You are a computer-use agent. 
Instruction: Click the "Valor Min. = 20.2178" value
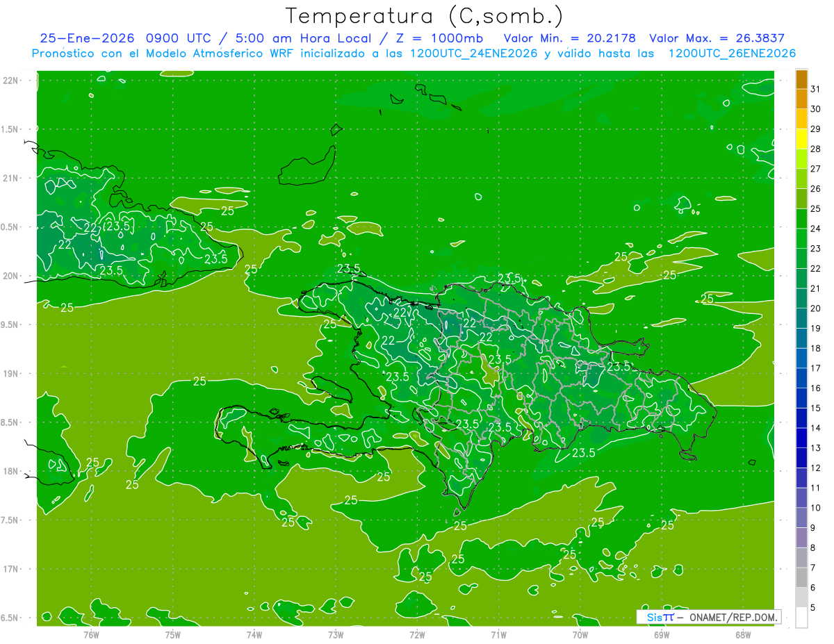tap(569, 38)
